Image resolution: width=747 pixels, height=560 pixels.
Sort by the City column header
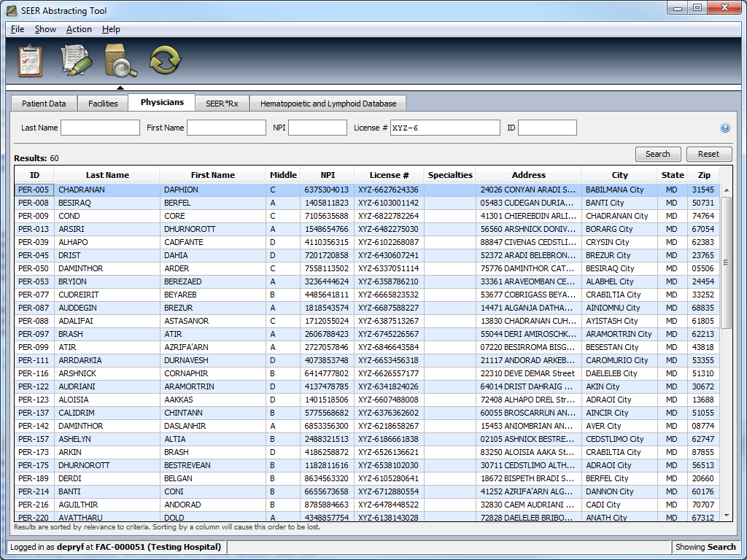tap(619, 175)
